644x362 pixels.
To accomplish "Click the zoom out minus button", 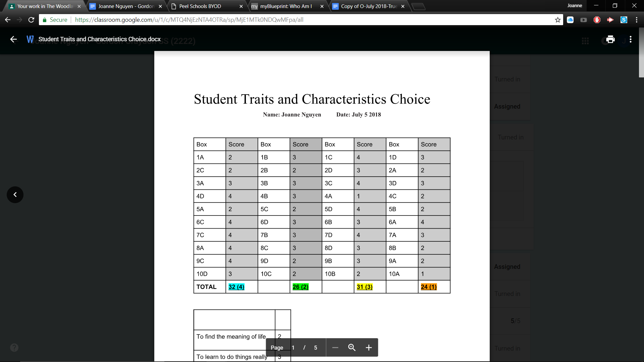I will click(335, 347).
